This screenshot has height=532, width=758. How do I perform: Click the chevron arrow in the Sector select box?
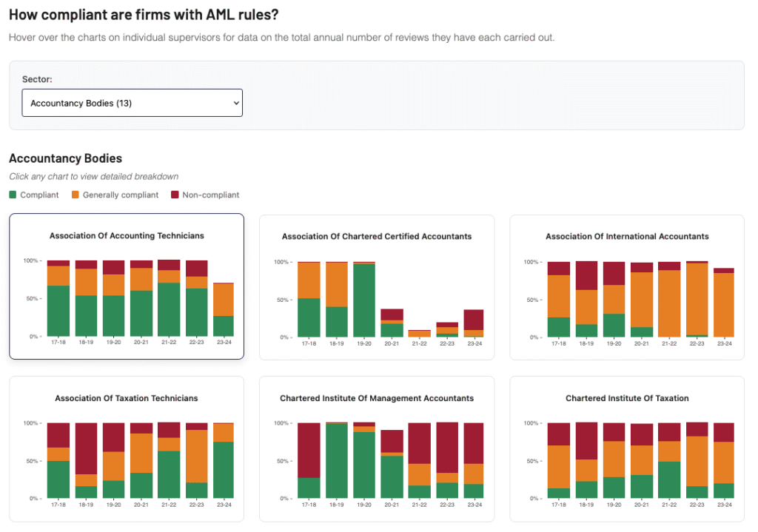pyautogui.click(x=235, y=103)
